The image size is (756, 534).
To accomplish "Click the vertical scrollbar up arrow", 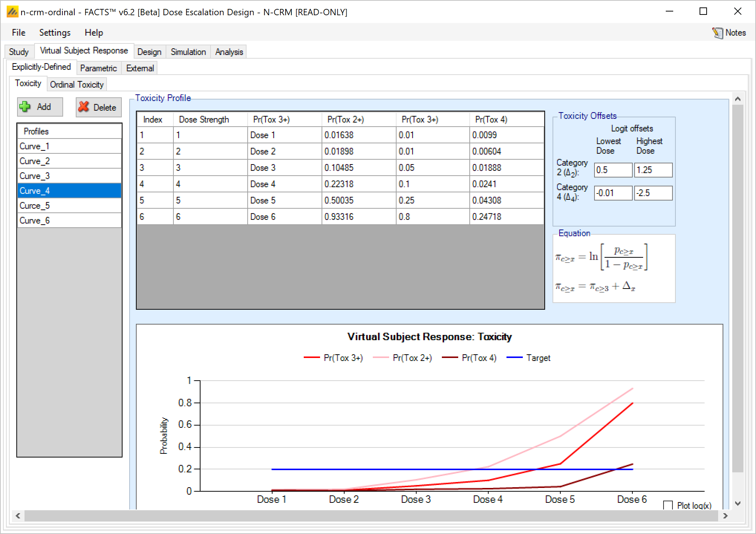I will pos(738,99).
